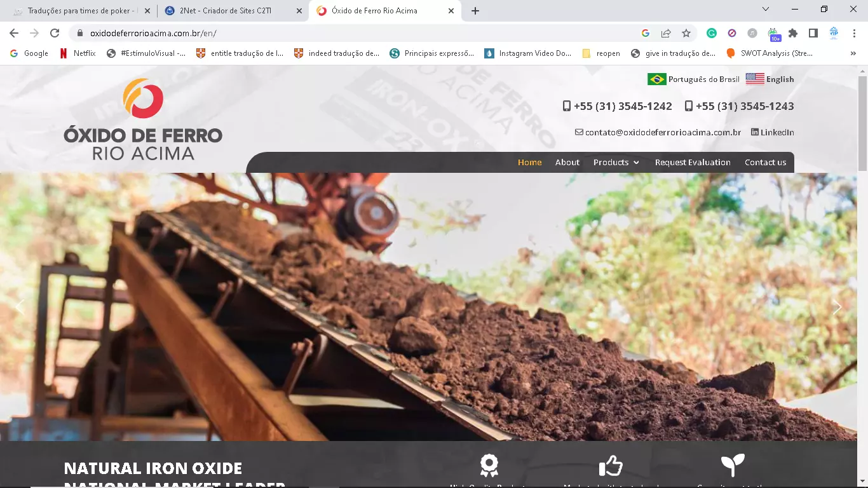Bookmark this page with the star icon
The width and height of the screenshot is (868, 488).
pyautogui.click(x=686, y=33)
